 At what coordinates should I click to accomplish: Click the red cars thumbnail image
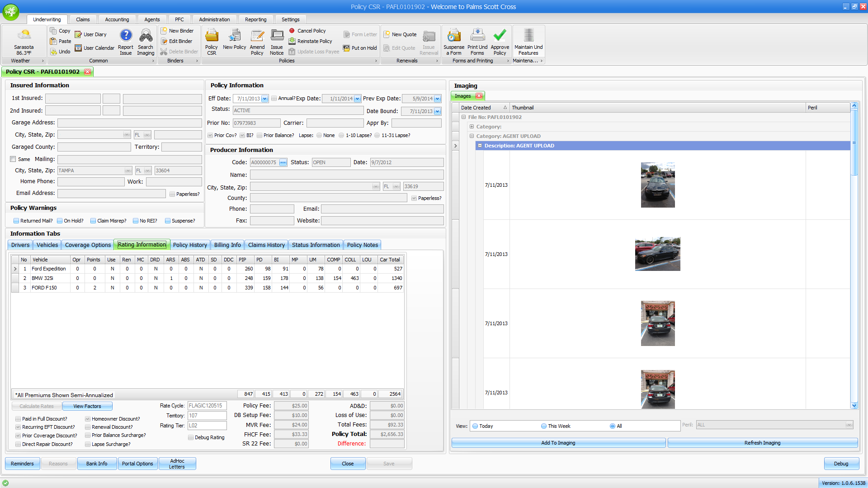coord(657,254)
